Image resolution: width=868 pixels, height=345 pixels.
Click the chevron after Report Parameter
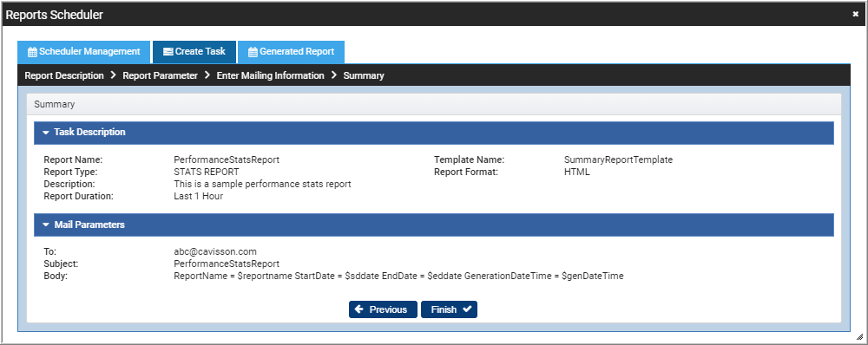point(207,75)
